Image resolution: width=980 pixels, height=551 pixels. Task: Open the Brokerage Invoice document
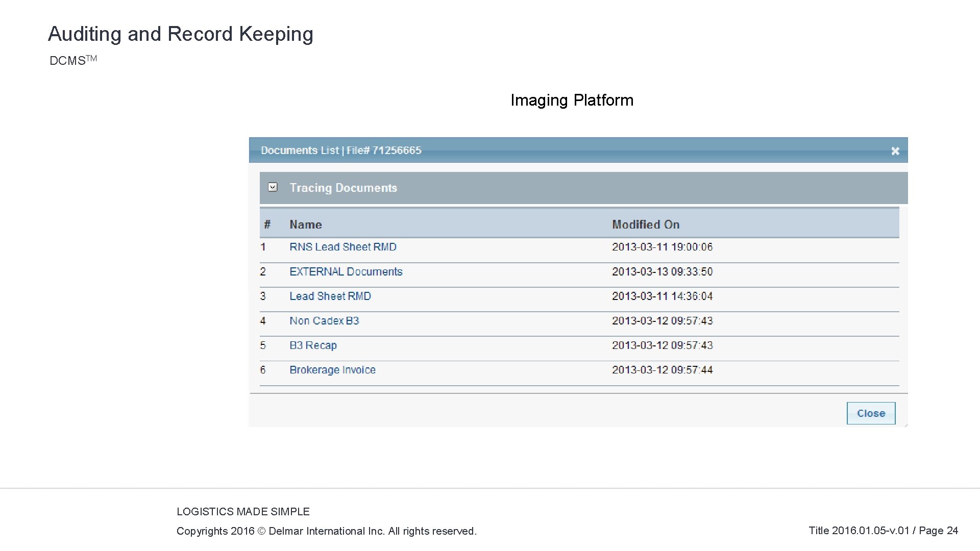tap(332, 370)
